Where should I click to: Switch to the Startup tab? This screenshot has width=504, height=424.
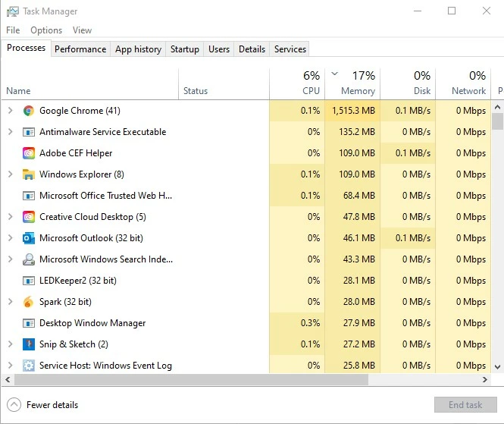(185, 49)
